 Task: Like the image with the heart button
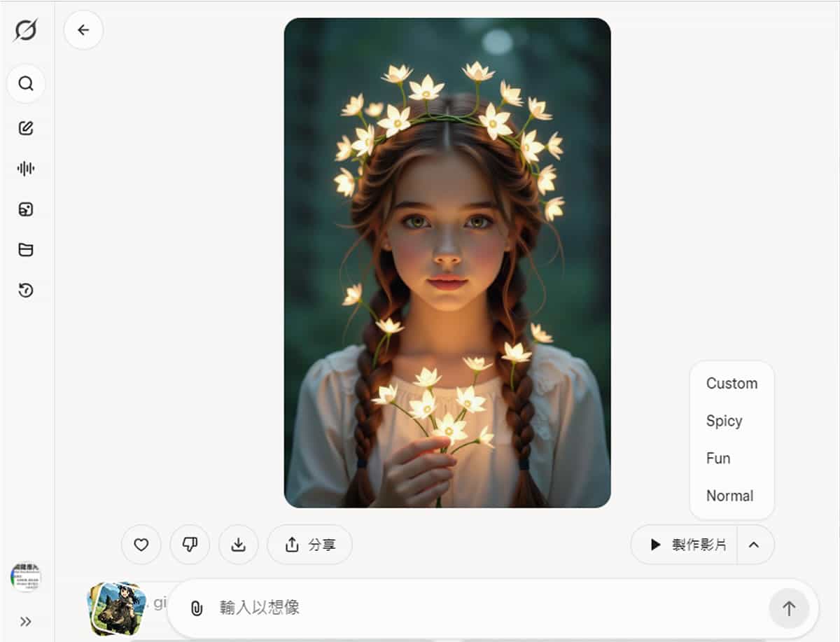141,545
